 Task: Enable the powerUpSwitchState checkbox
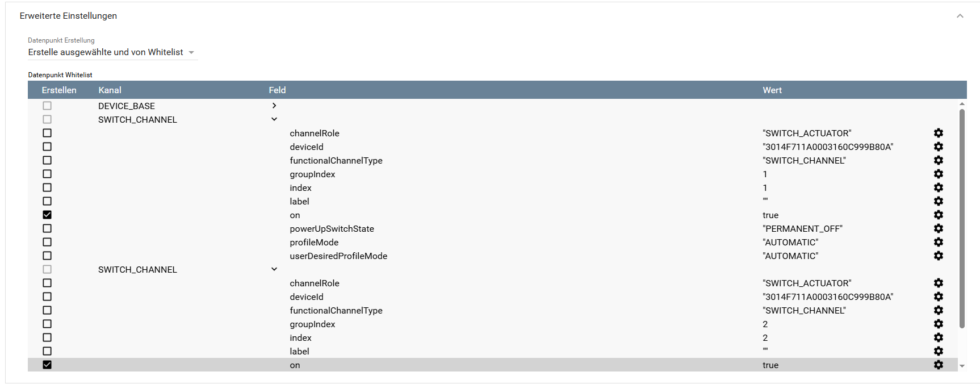coord(47,228)
